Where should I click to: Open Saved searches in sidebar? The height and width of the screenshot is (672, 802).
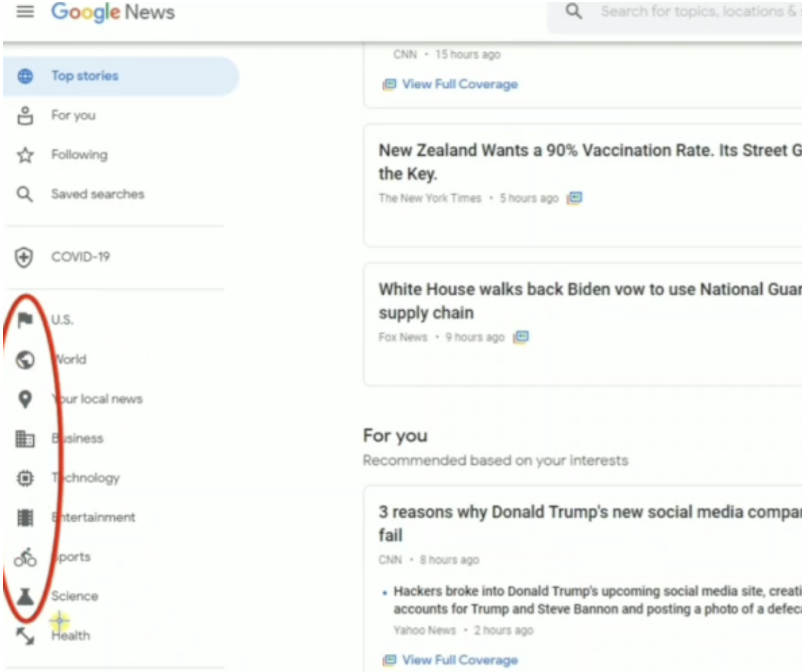[97, 194]
